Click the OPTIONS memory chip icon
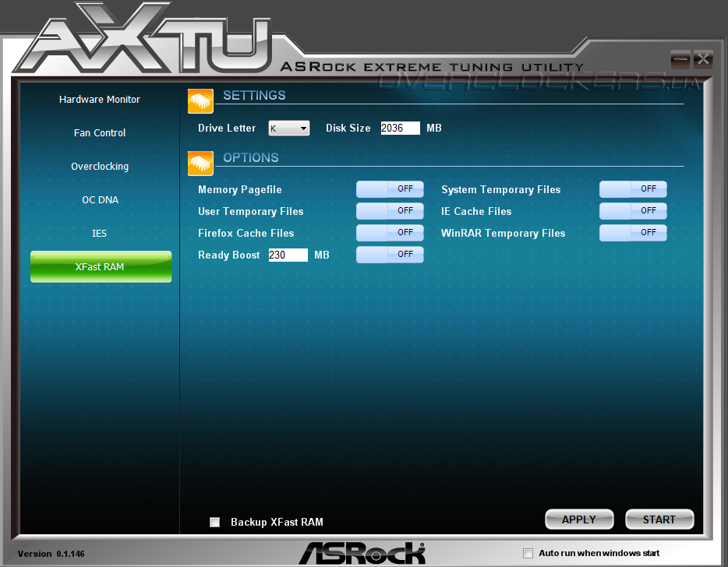728x567 pixels. [x=200, y=164]
